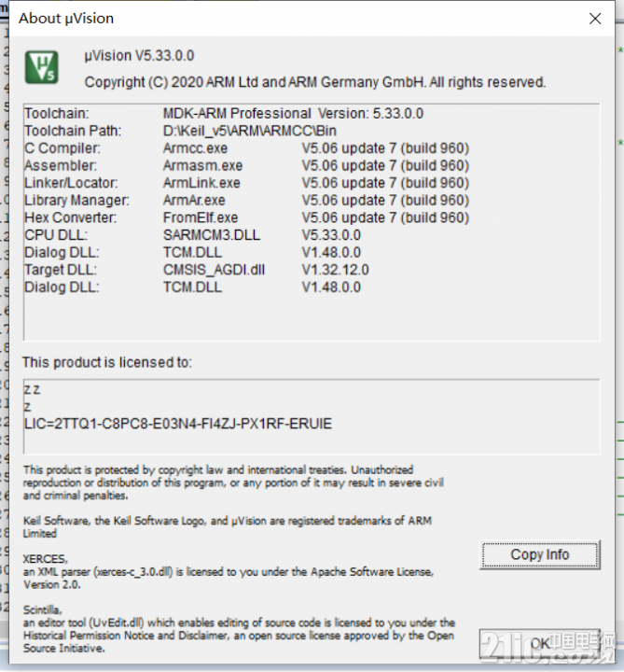Click the Scintilla heading text
The image size is (624, 672).
pos(42,609)
